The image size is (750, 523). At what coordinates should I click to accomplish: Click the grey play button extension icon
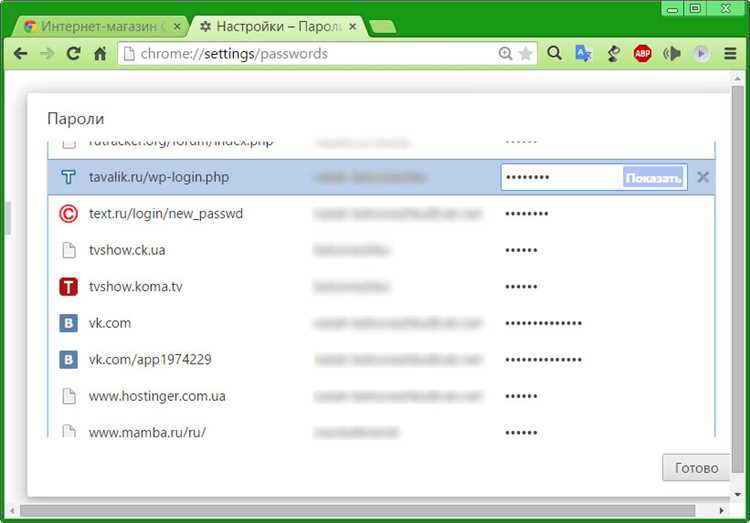[701, 53]
